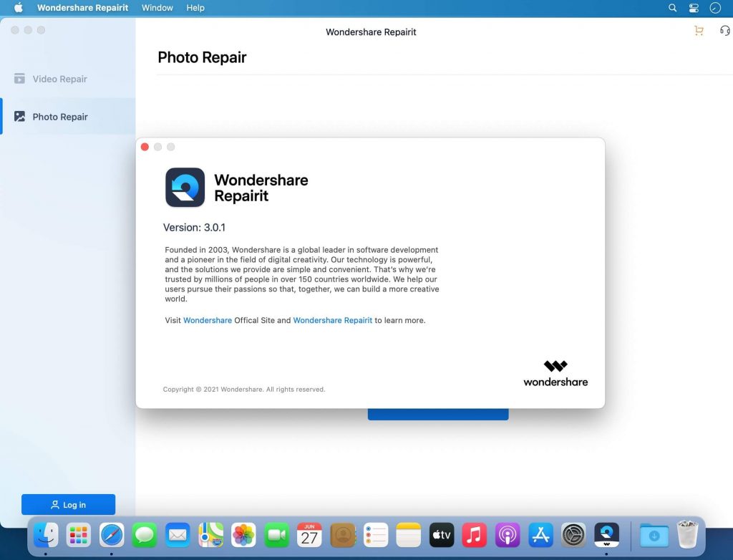733x560 pixels.
Task: Click the wondershare logo watermark
Action: [556, 371]
